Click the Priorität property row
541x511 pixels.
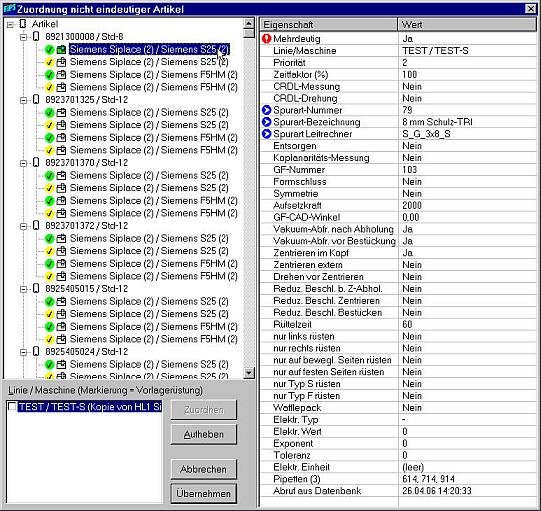coord(399,62)
